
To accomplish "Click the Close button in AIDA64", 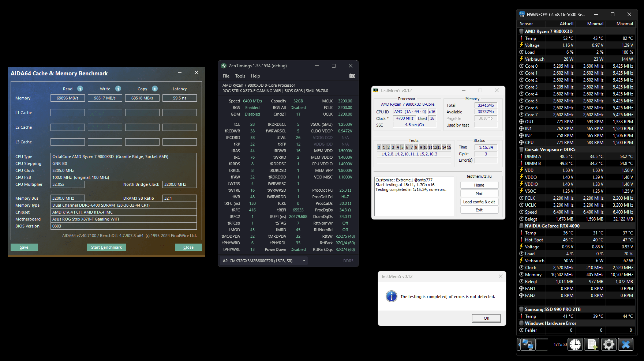I will [188, 247].
